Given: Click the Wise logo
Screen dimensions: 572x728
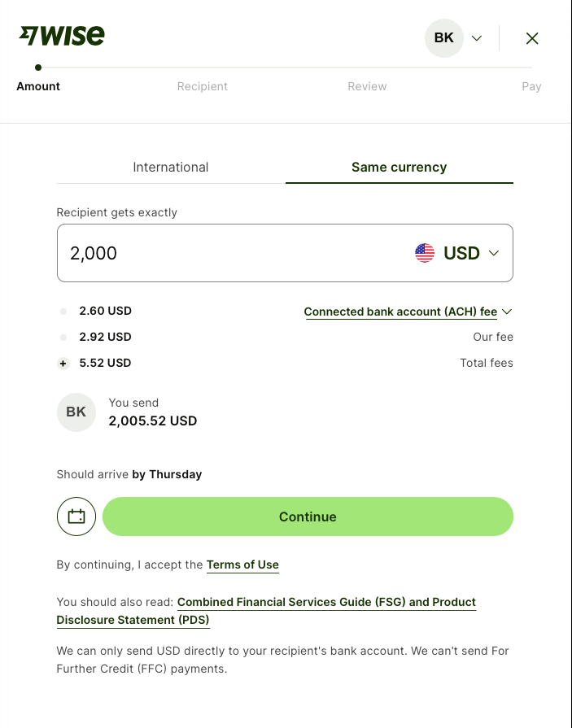Looking at the screenshot, I should click(x=62, y=36).
